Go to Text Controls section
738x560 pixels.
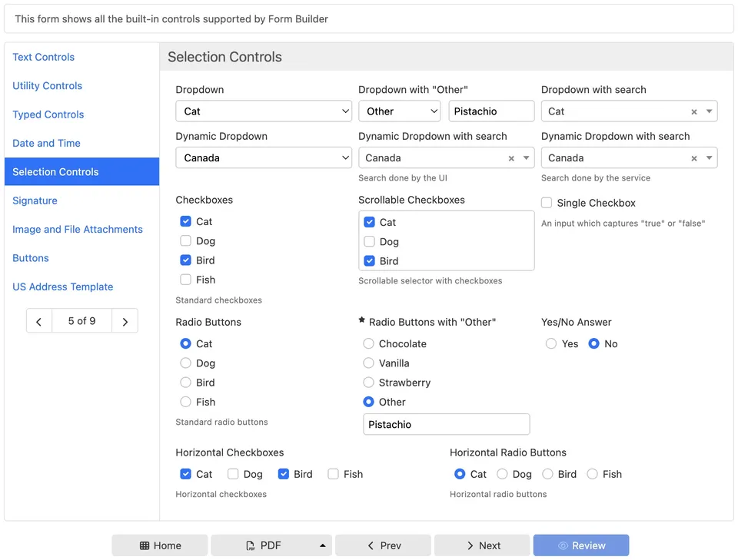44,57
